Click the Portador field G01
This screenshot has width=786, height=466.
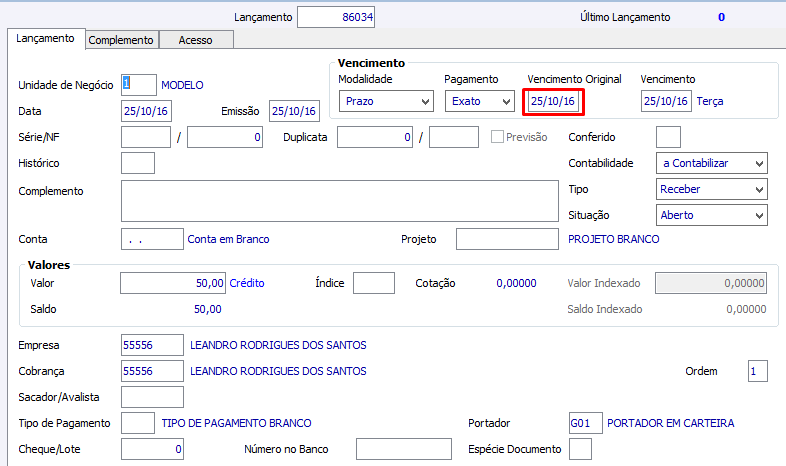pyautogui.click(x=585, y=423)
